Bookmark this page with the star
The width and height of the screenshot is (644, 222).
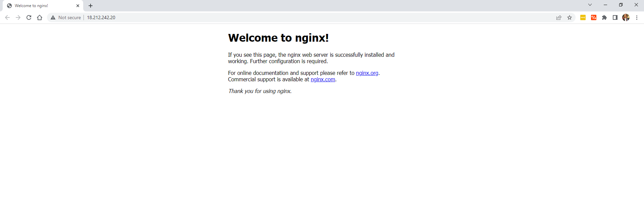point(570,17)
